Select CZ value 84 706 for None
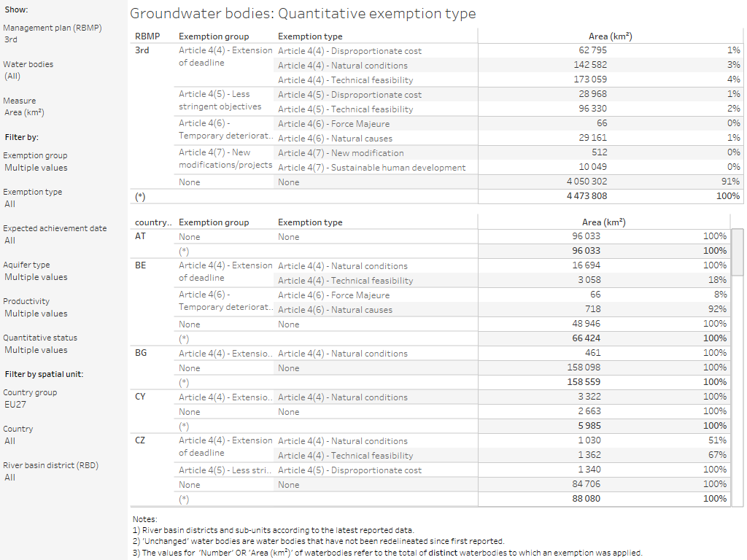 (586, 484)
